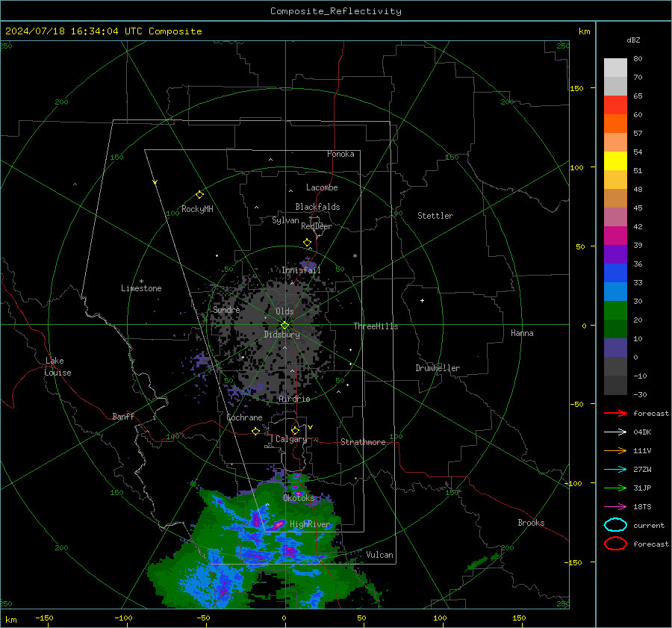
Task: Click the Stettler map label
Action: (x=435, y=216)
